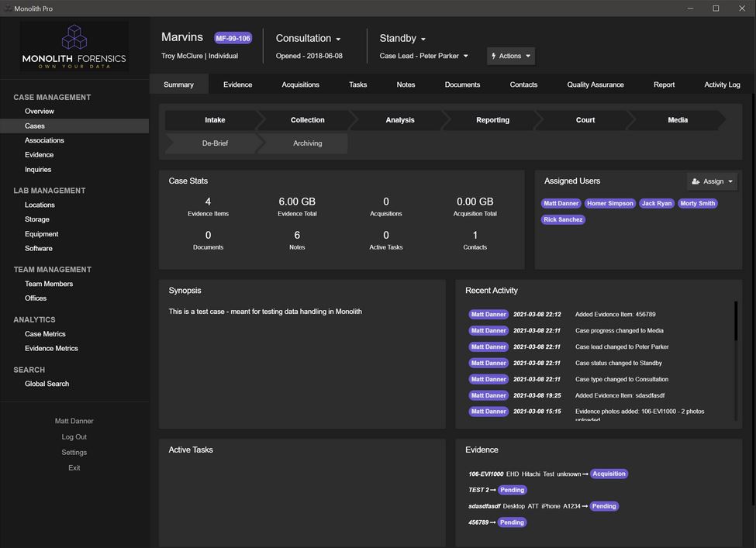
Task: Open the Tasks tab
Action: point(357,84)
